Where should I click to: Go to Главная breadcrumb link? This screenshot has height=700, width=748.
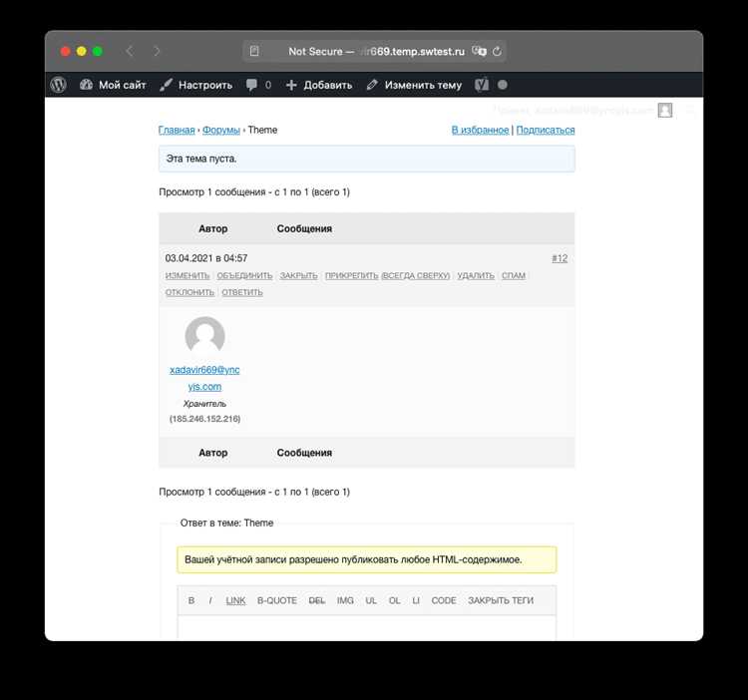coord(177,130)
